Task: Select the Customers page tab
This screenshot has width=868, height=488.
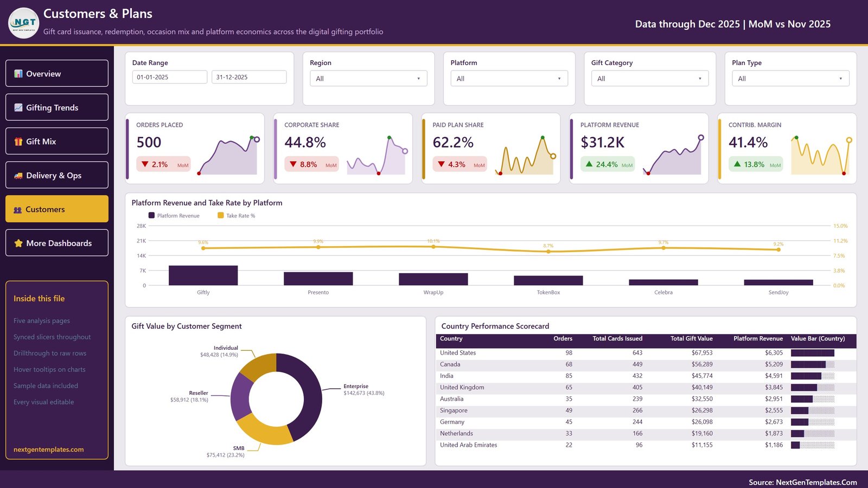Action: [57, 209]
